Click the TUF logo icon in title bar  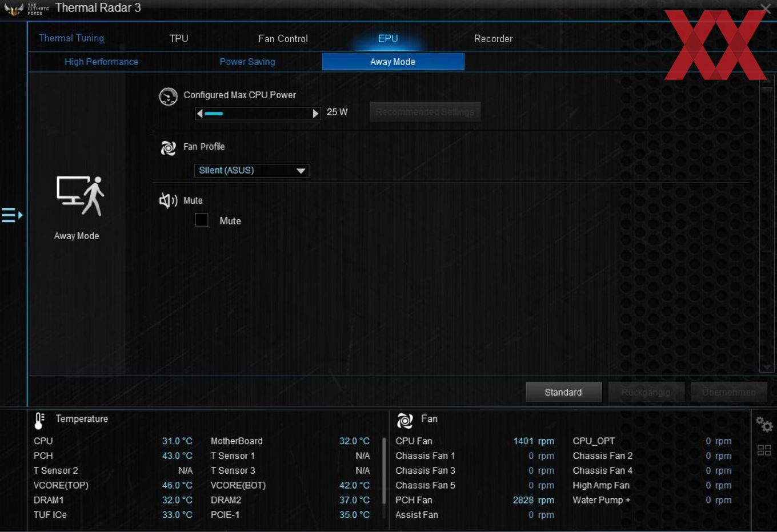pyautogui.click(x=14, y=9)
